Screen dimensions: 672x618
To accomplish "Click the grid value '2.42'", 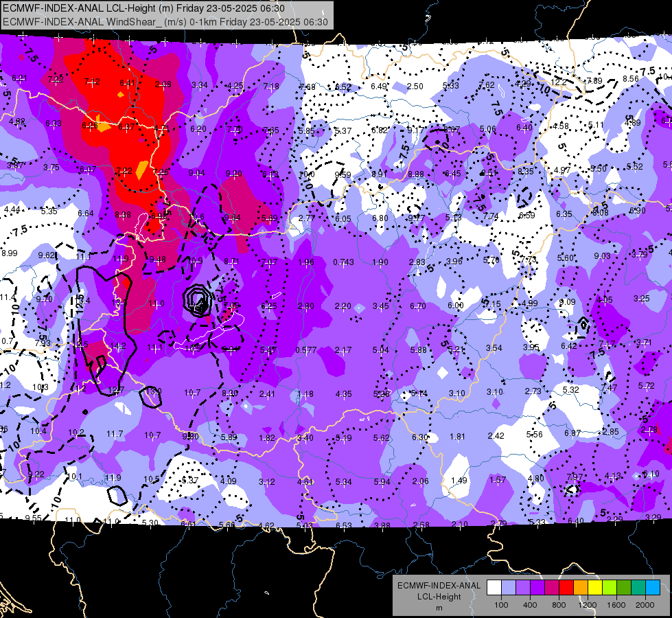I will pos(496,436).
